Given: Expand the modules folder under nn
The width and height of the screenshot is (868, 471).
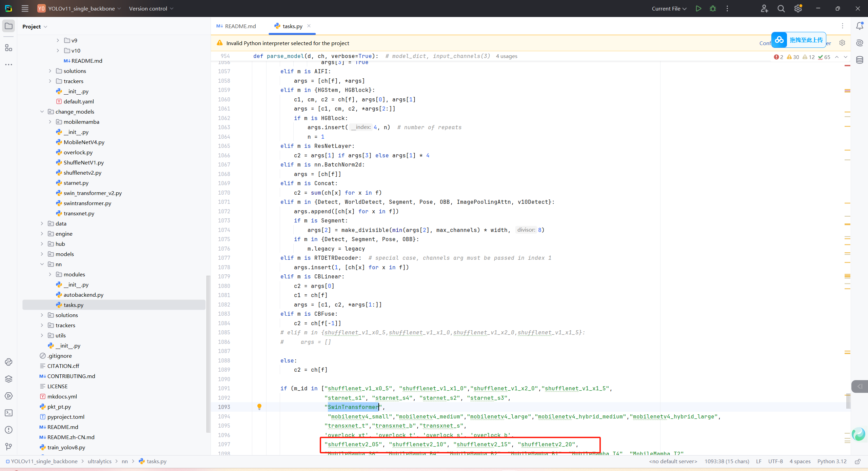Looking at the screenshot, I should coord(50,274).
